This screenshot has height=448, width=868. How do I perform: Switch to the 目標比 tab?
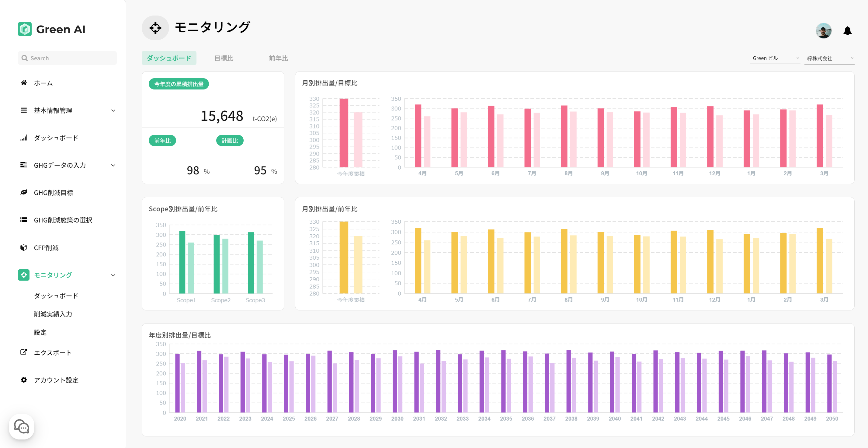coord(224,58)
